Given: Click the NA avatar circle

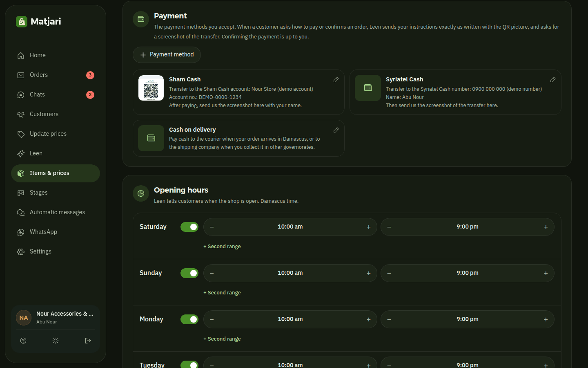Looking at the screenshot, I should (x=24, y=318).
